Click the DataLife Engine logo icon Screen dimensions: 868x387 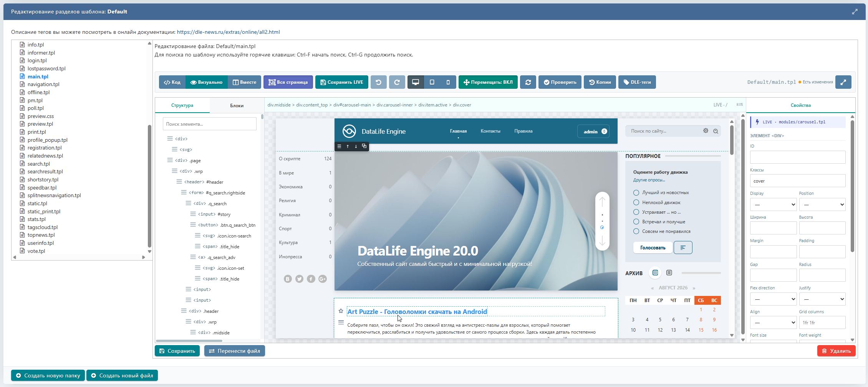click(x=349, y=131)
